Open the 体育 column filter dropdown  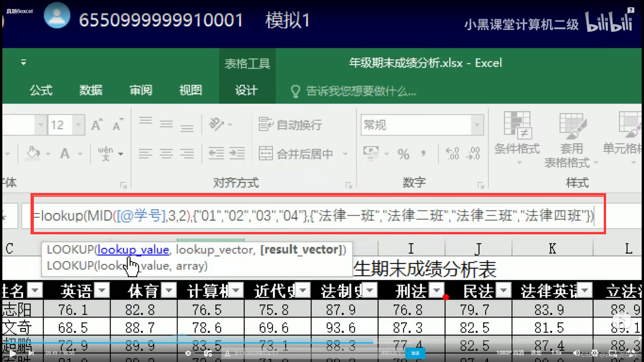[169, 290]
